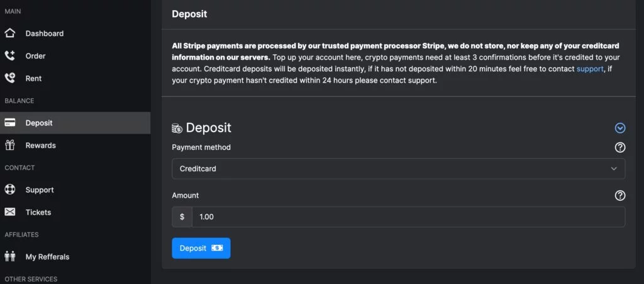The image size is (644, 284).
Task: Click the My Refferals people icon
Action: (x=10, y=256)
